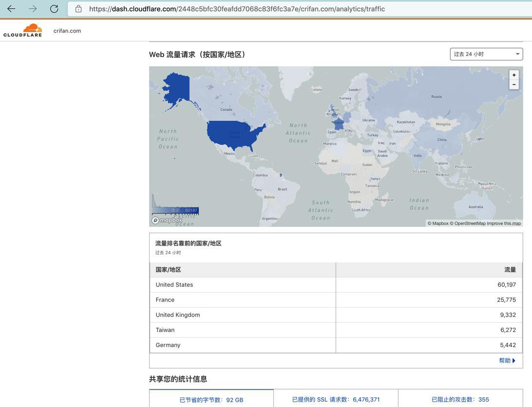Click the 5,442 traffic value
The image size is (532, 407).
tap(508, 345)
